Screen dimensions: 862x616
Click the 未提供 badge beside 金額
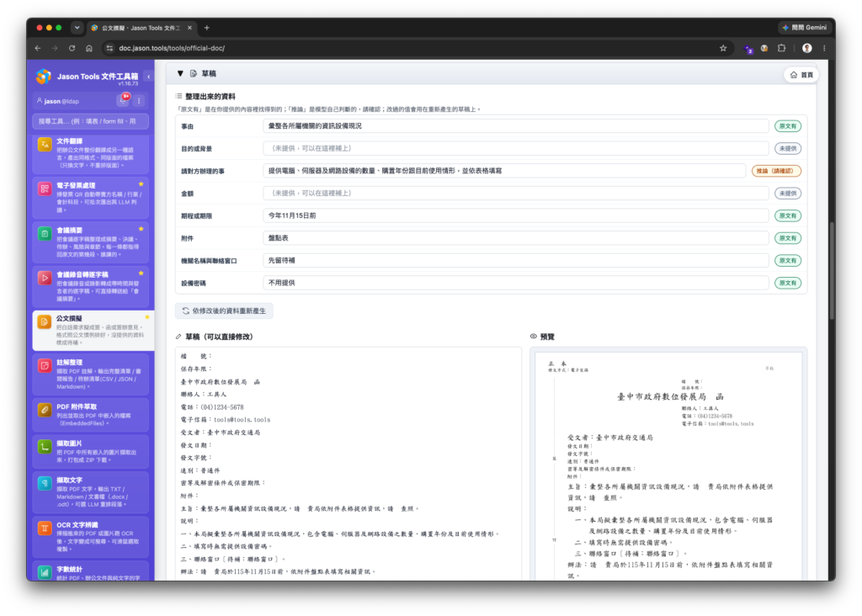click(787, 194)
